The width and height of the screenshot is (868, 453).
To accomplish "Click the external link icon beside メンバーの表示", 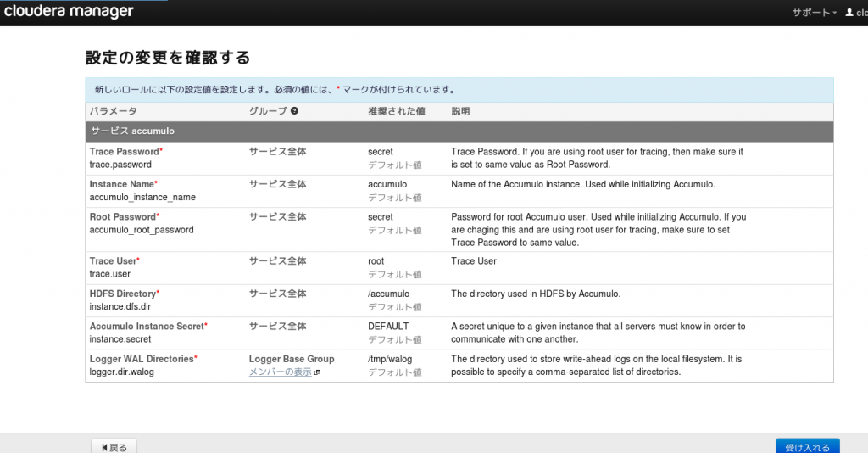I will pos(317,372).
